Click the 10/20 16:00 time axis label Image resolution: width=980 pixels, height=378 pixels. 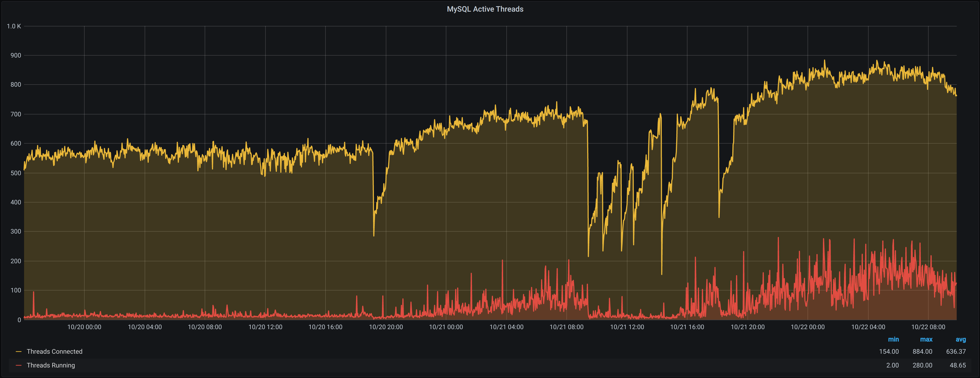coord(325,327)
